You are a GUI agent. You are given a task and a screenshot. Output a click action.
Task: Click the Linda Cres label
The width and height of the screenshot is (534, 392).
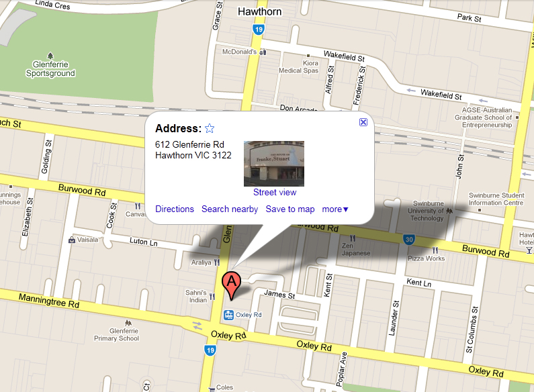[x=52, y=5]
